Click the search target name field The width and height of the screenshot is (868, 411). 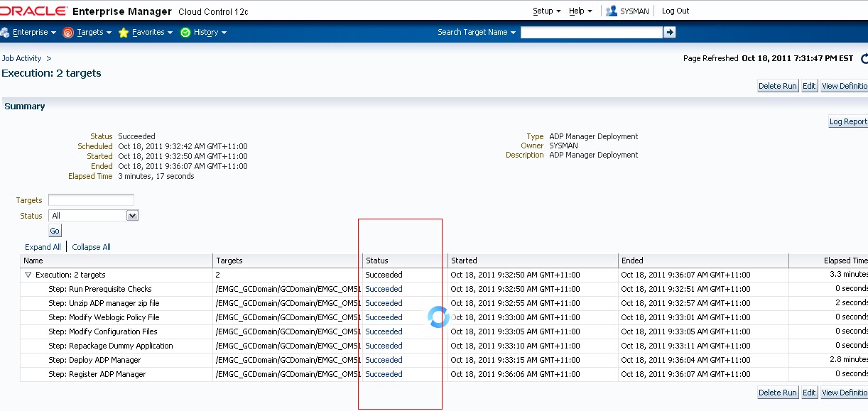pos(592,33)
